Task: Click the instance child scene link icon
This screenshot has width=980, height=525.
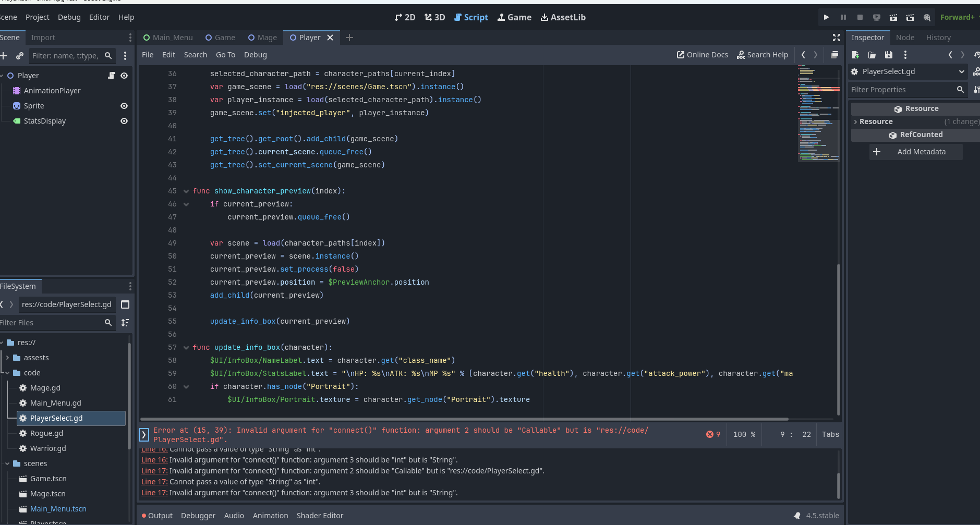Action: tap(20, 56)
